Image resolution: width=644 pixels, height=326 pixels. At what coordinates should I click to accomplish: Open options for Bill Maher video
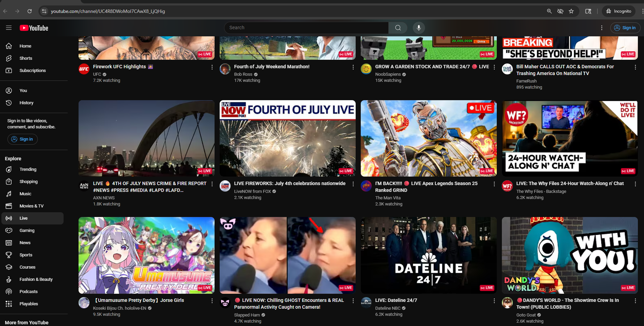coord(635,67)
